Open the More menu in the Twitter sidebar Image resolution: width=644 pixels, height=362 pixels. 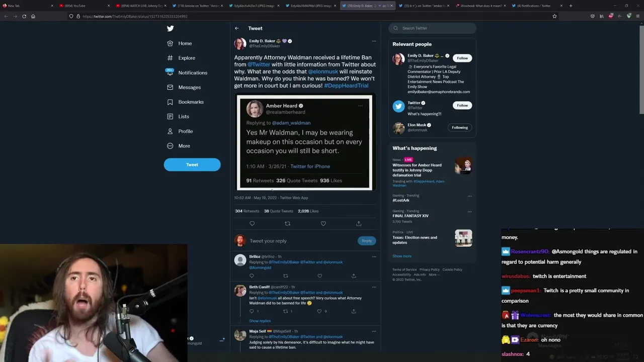pos(179,146)
